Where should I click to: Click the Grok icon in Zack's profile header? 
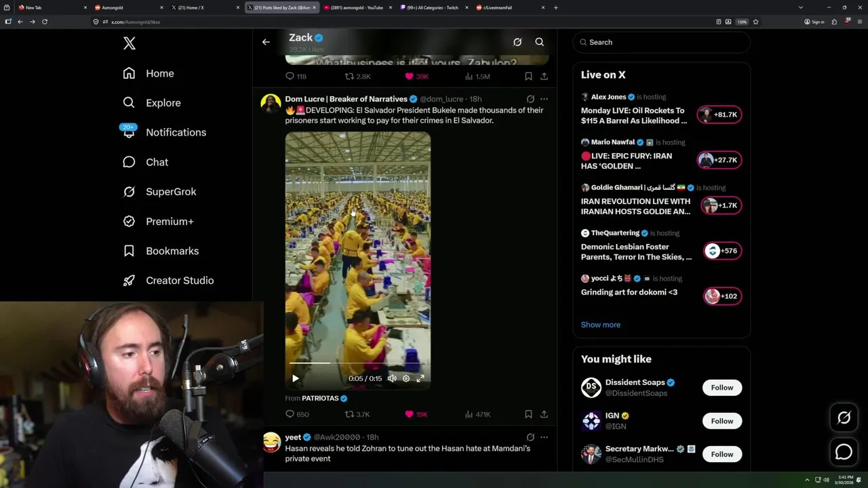point(517,42)
